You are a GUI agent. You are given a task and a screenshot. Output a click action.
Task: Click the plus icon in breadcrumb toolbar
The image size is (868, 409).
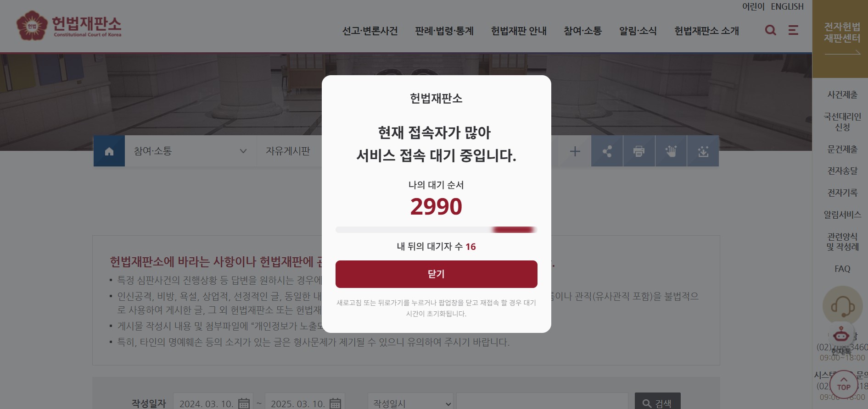click(575, 151)
